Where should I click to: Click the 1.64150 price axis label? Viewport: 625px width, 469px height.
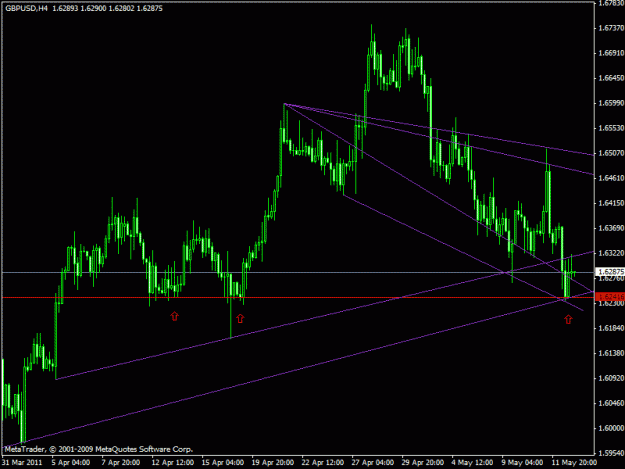611,203
